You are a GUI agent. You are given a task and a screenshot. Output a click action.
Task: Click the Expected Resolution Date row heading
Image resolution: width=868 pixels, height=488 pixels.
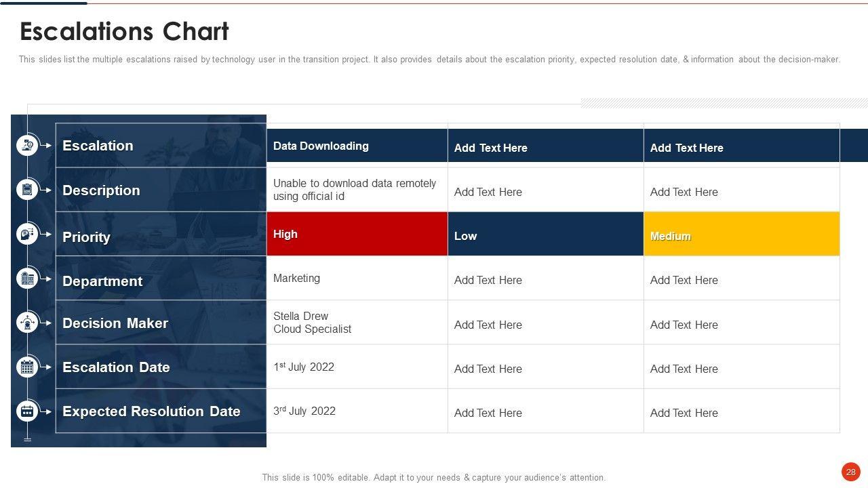click(x=151, y=411)
